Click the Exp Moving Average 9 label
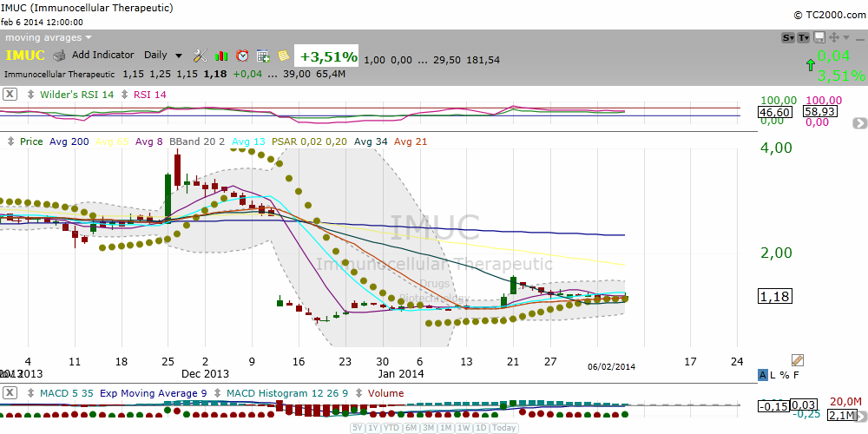 [153, 393]
